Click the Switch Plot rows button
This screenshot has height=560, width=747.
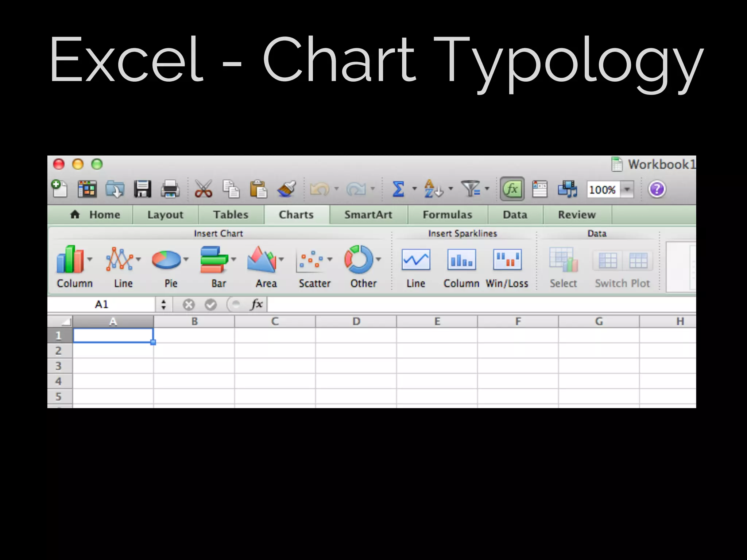(608, 260)
